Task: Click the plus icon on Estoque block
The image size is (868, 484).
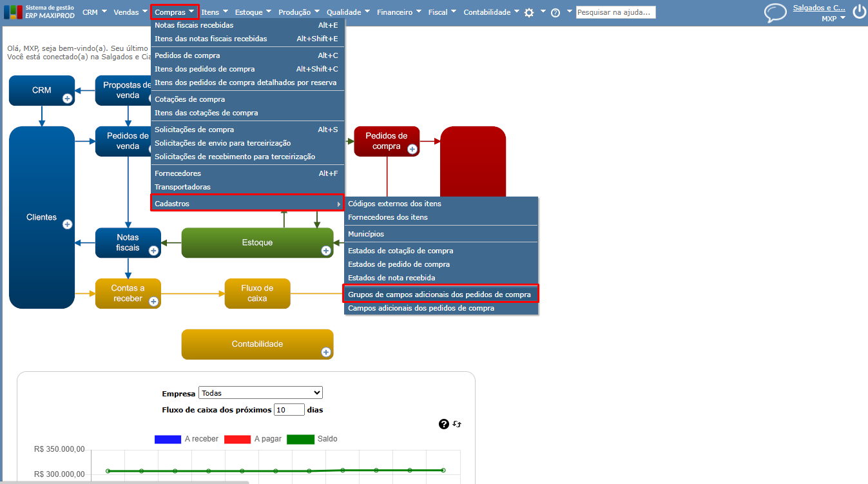Action: 326,251
